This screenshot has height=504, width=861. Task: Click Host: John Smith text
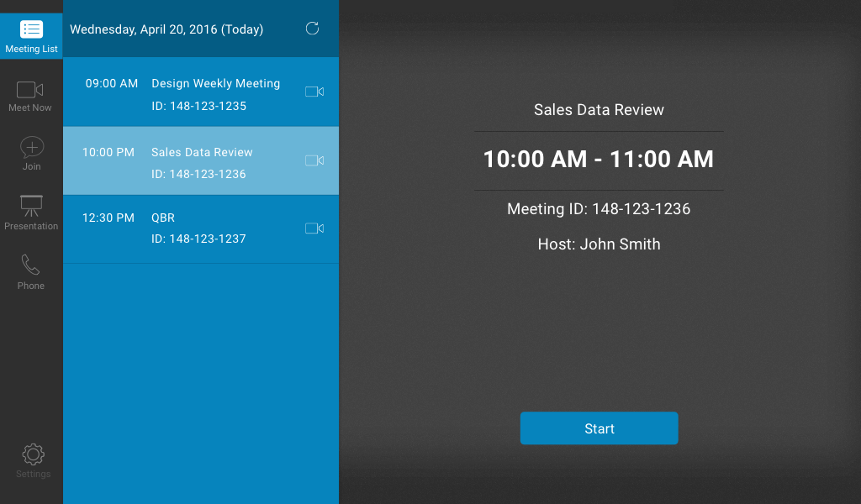click(x=599, y=244)
